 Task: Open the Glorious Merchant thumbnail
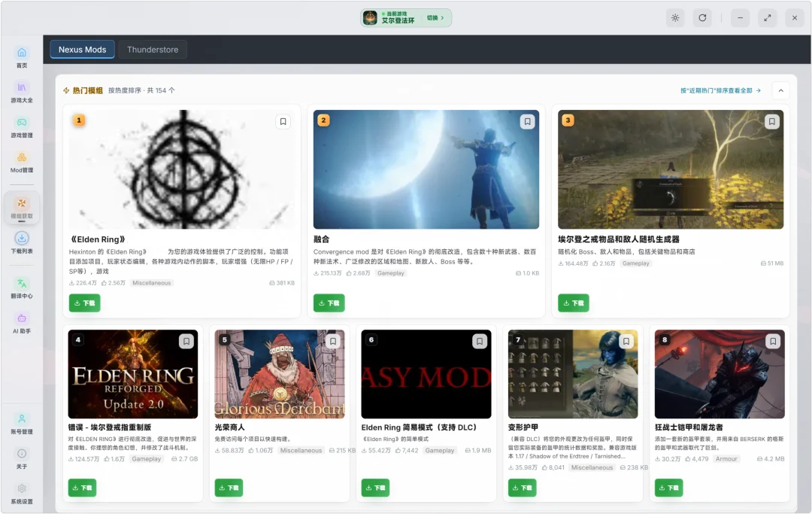coord(280,374)
